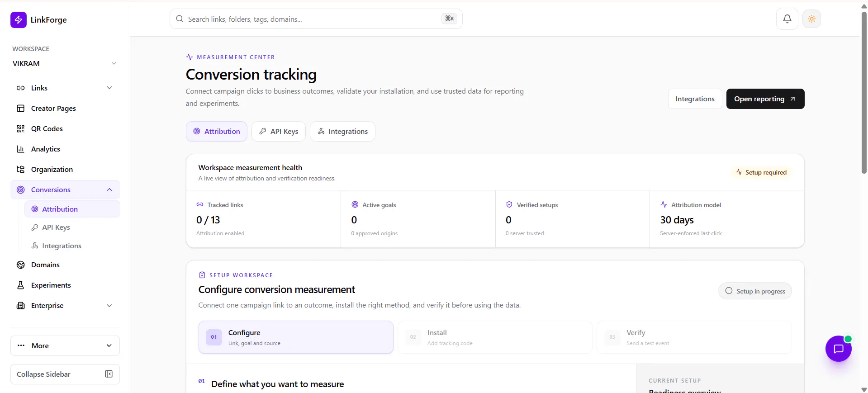This screenshot has width=868, height=393.
Task: Select Integrations label in Conversions submenu
Action: pyautogui.click(x=62, y=246)
